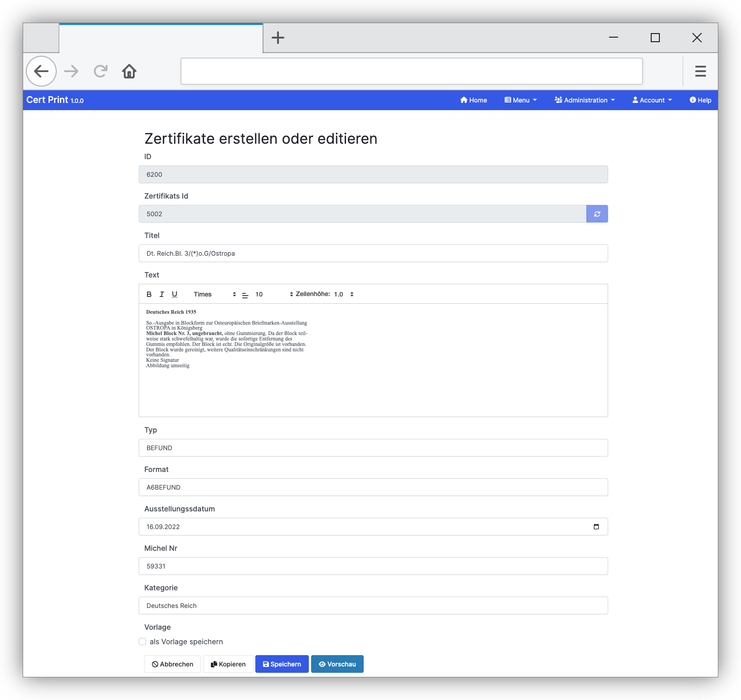Toggle underline formatting in text editor
741x700 pixels.
(175, 294)
